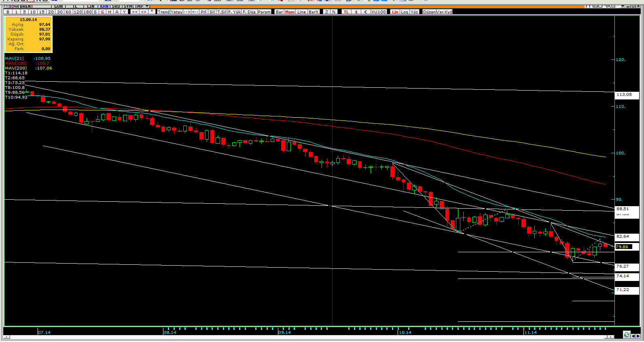The width and height of the screenshot is (644, 342).
Task: Click the expand chart '<>' icon
Action: (144, 12)
